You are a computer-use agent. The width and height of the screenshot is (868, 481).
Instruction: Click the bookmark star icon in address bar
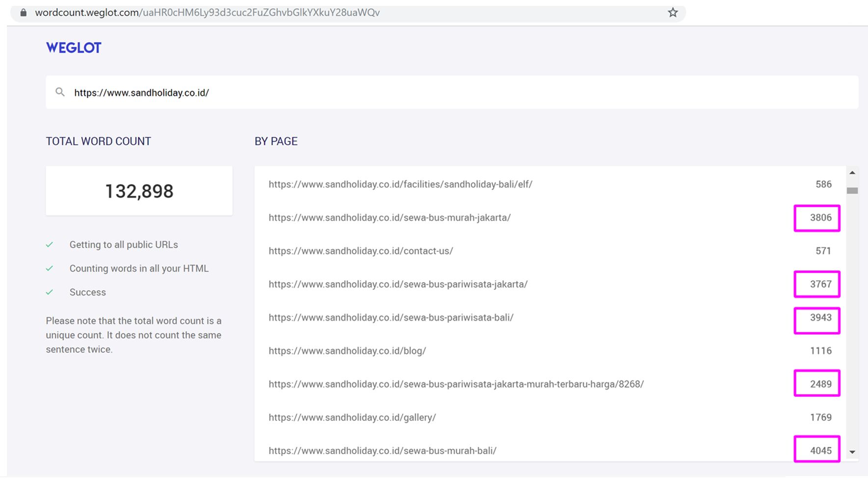[x=673, y=13]
